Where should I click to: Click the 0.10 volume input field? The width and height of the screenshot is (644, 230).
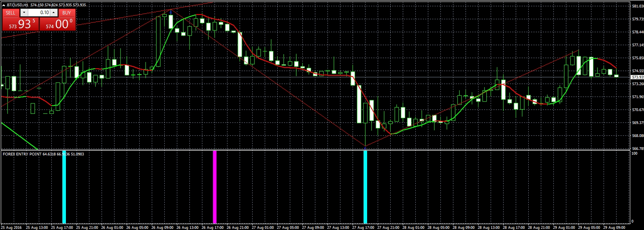(39, 13)
